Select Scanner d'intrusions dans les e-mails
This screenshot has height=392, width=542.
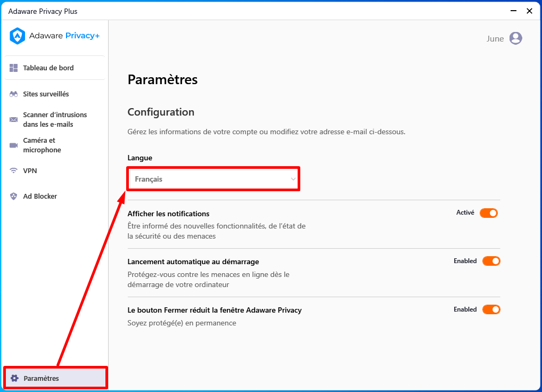point(55,120)
